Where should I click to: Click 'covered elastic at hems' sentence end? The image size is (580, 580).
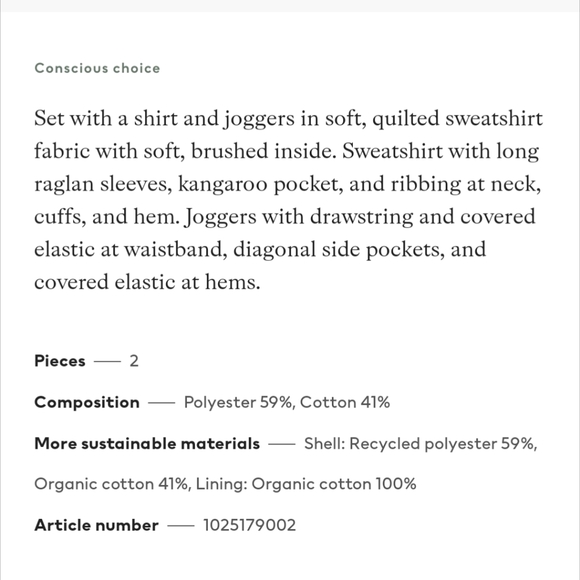click(147, 283)
